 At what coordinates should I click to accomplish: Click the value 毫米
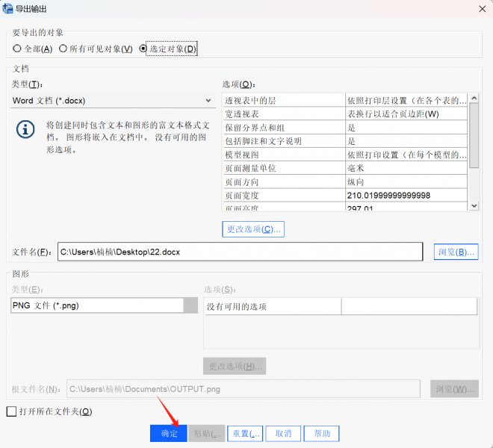point(356,168)
